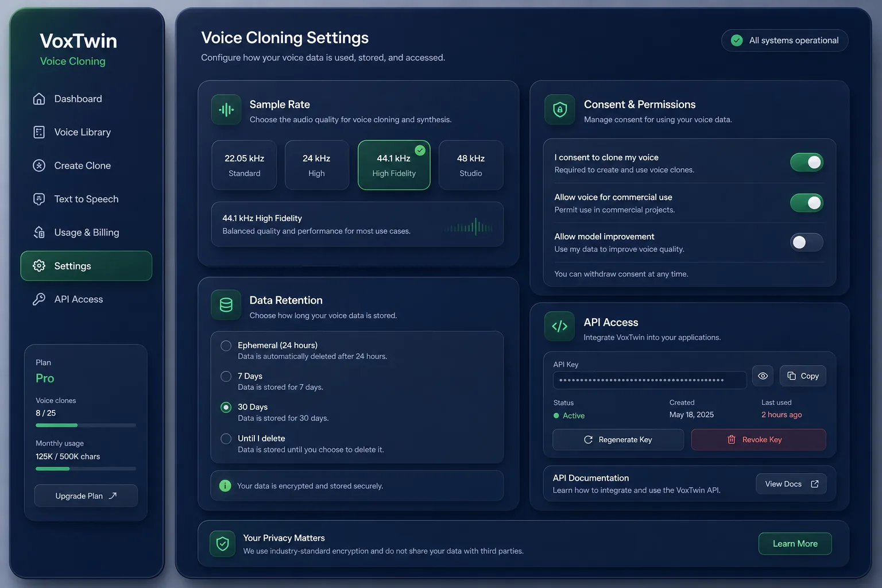
Task: Select the 44.1 kHz High Fidelity card
Action: [x=394, y=165]
